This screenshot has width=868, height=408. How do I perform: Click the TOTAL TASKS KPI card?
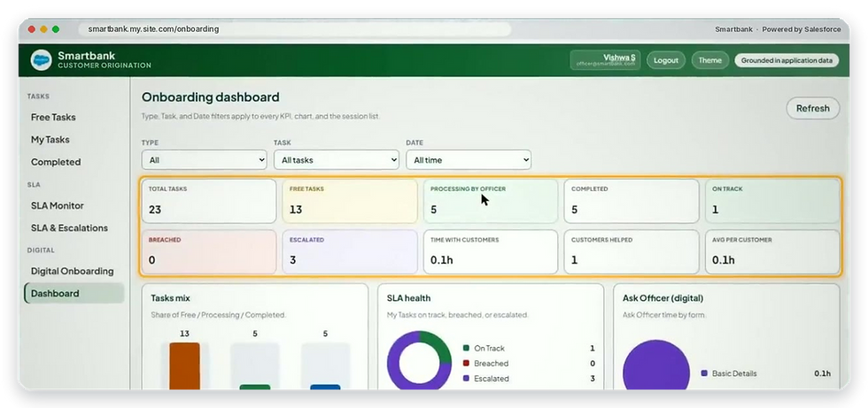[208, 201]
